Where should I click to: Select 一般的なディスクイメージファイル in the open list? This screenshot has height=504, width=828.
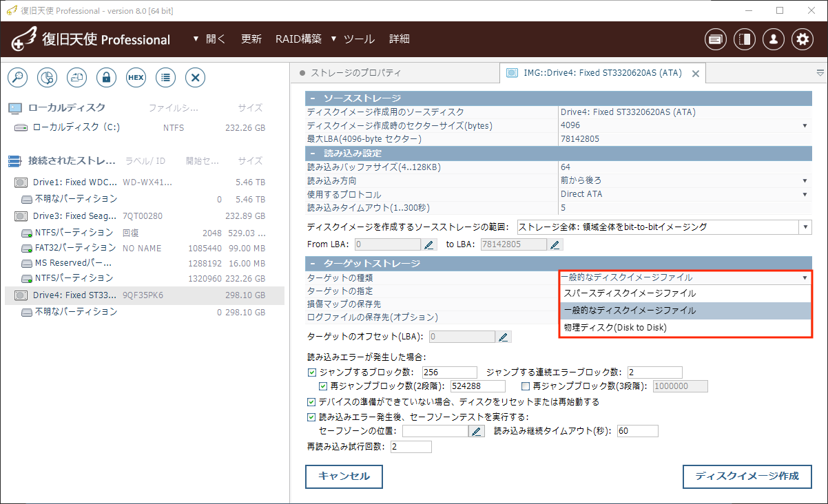pyautogui.click(x=685, y=311)
